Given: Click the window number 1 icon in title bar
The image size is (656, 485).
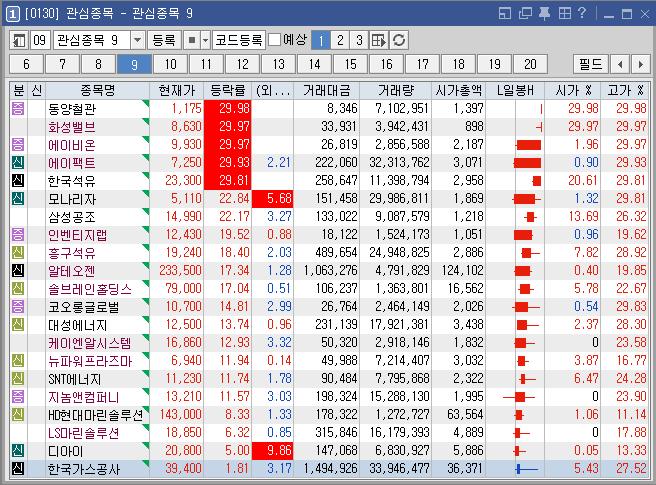Looking at the screenshot, I should (13, 14).
